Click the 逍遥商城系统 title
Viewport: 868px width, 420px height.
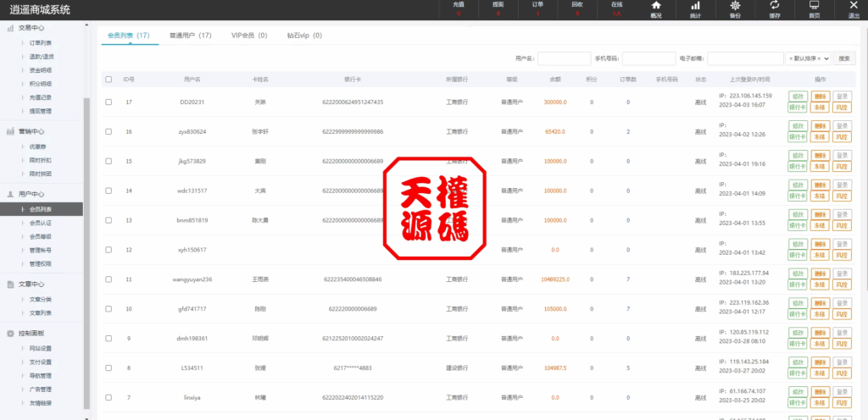[40, 9]
